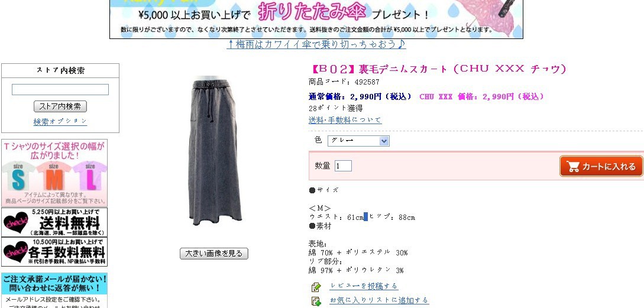
Task: Click the ストア内検索 search button
Action: click(x=60, y=106)
